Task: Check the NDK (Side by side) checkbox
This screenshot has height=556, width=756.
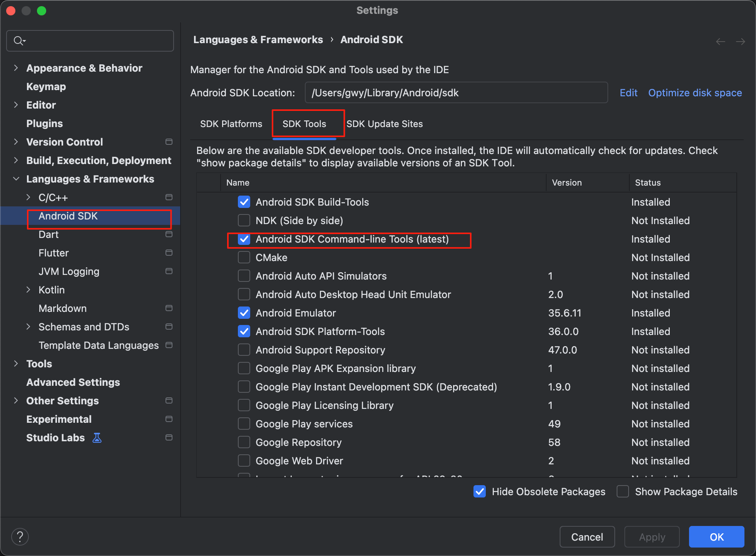Action: [244, 220]
